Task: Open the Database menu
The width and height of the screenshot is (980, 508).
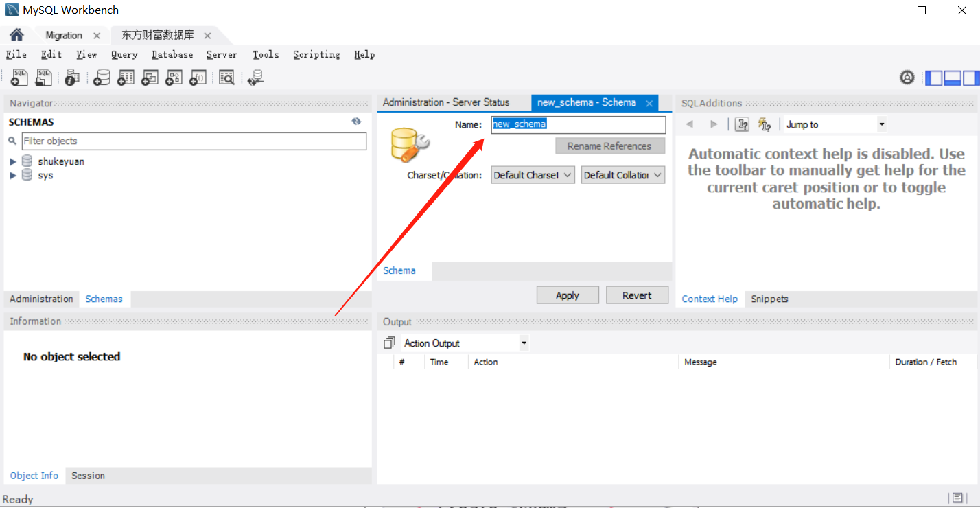Action: (172, 54)
